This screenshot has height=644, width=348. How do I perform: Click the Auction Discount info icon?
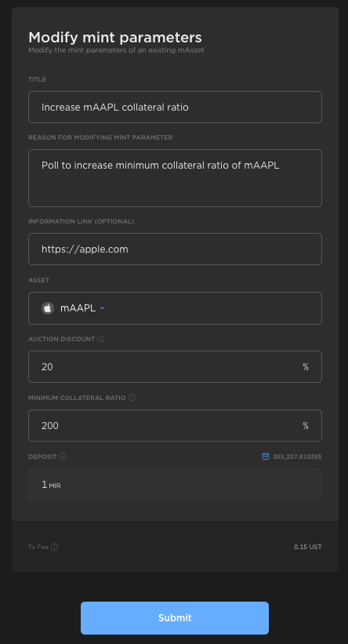tap(101, 339)
